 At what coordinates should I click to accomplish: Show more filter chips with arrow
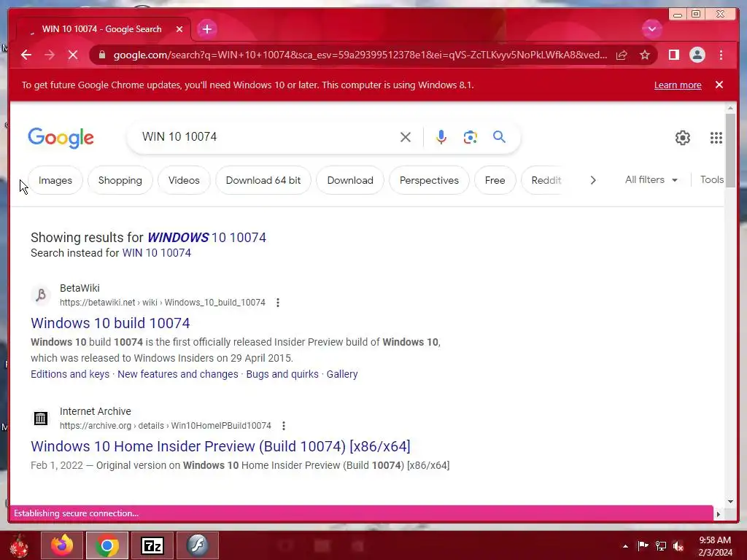click(x=592, y=181)
